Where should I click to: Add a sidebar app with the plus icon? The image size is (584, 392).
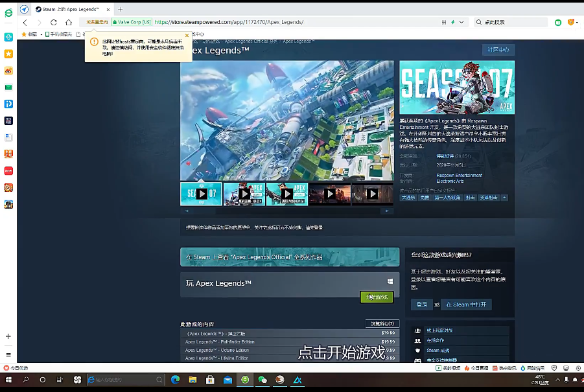[8, 336]
